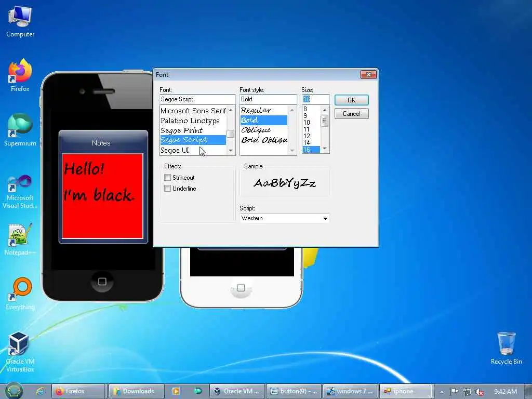The width and height of the screenshot is (532, 399).
Task: Click the Notes title bar on iPhone
Action: coord(103,142)
